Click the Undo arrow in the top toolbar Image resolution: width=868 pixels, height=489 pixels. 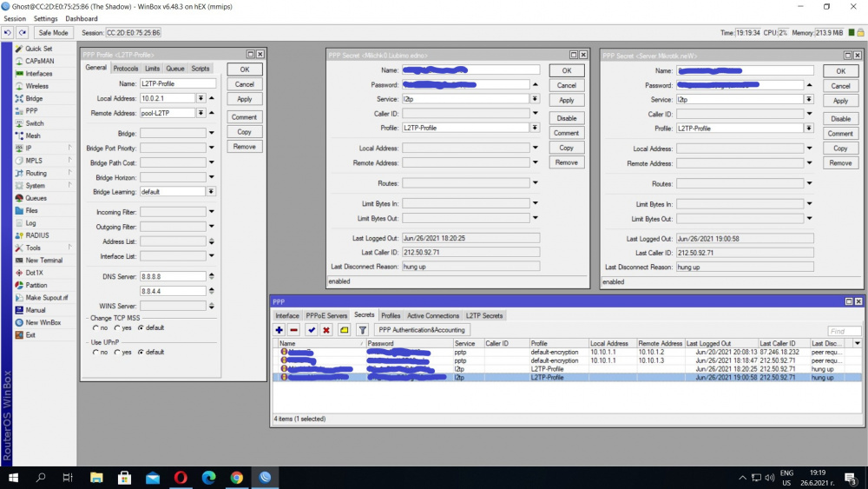click(8, 32)
